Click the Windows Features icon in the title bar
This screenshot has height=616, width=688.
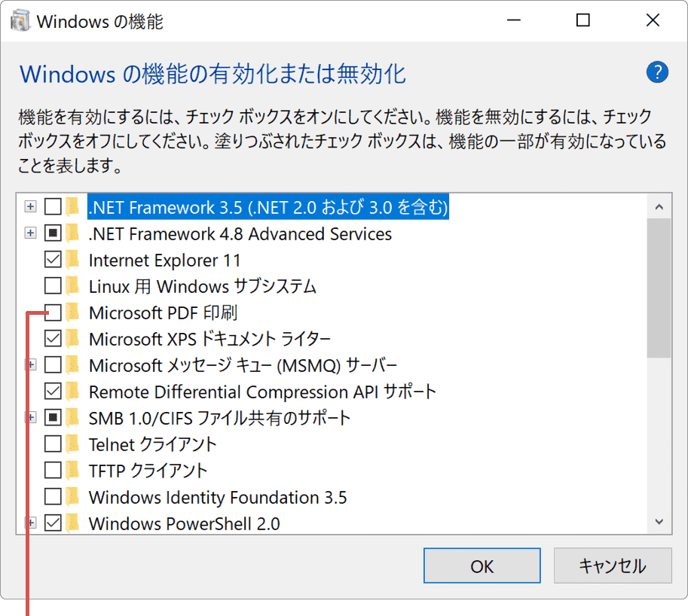pos(21,20)
